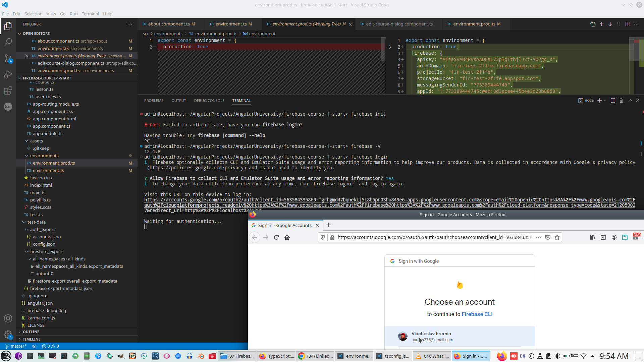The image size is (644, 362).
Task: Open Source Control view icon
Action: [8, 58]
